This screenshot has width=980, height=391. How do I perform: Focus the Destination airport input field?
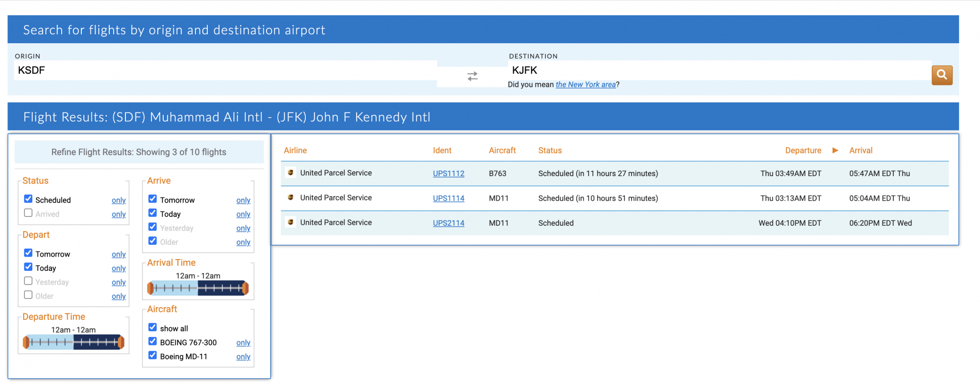[720, 70]
